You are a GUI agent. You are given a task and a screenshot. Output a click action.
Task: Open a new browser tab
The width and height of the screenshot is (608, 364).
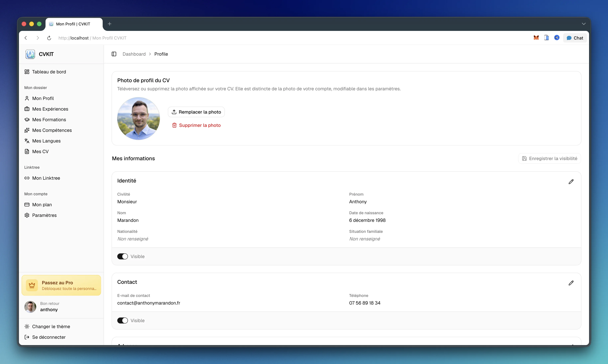tap(109, 24)
